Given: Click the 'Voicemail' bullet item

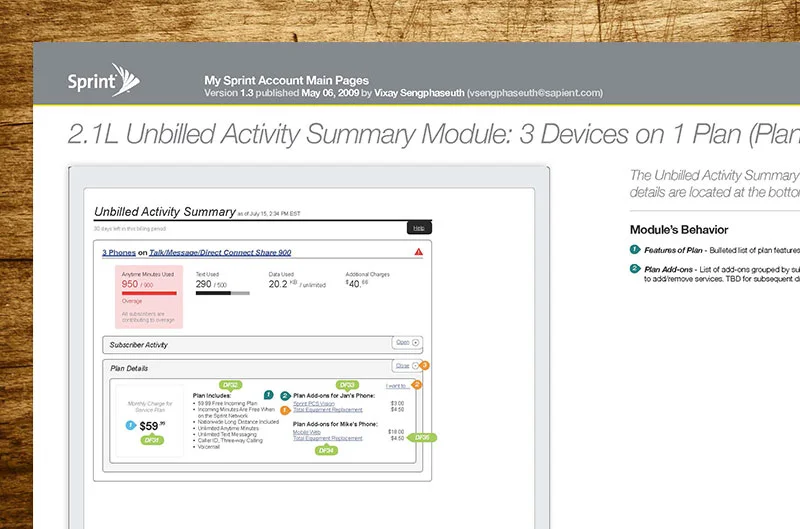Looking at the screenshot, I should 209,447.
